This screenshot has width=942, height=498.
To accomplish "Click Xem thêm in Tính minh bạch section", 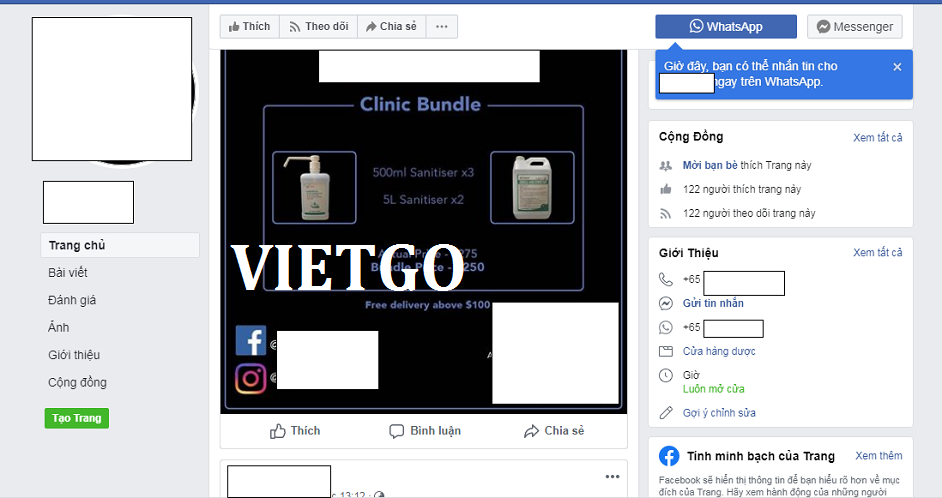I will tap(878, 456).
